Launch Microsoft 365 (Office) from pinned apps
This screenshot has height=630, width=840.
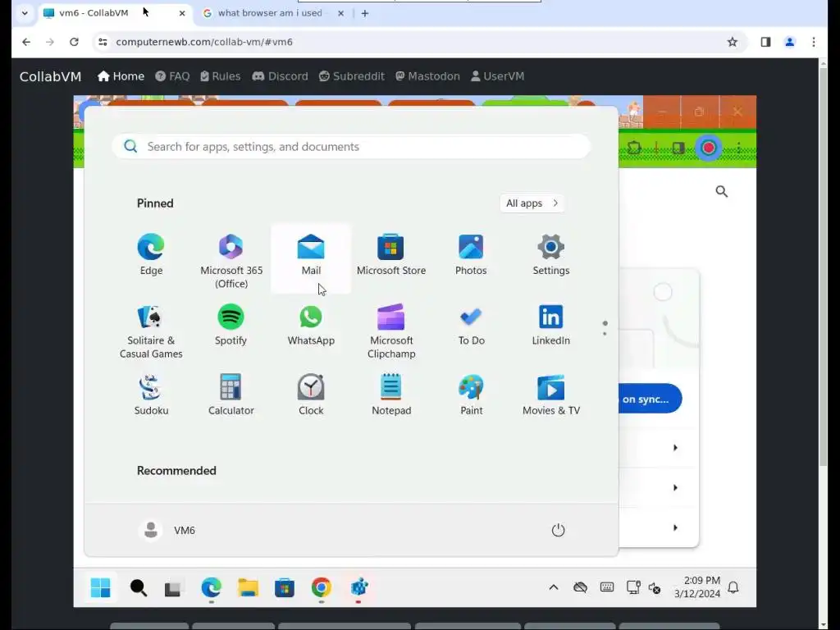231,261
